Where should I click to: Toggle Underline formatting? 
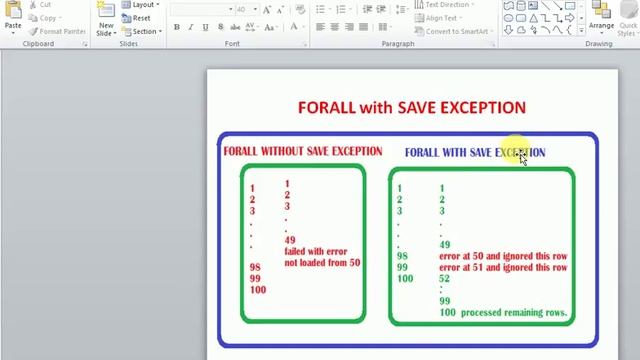205,27
